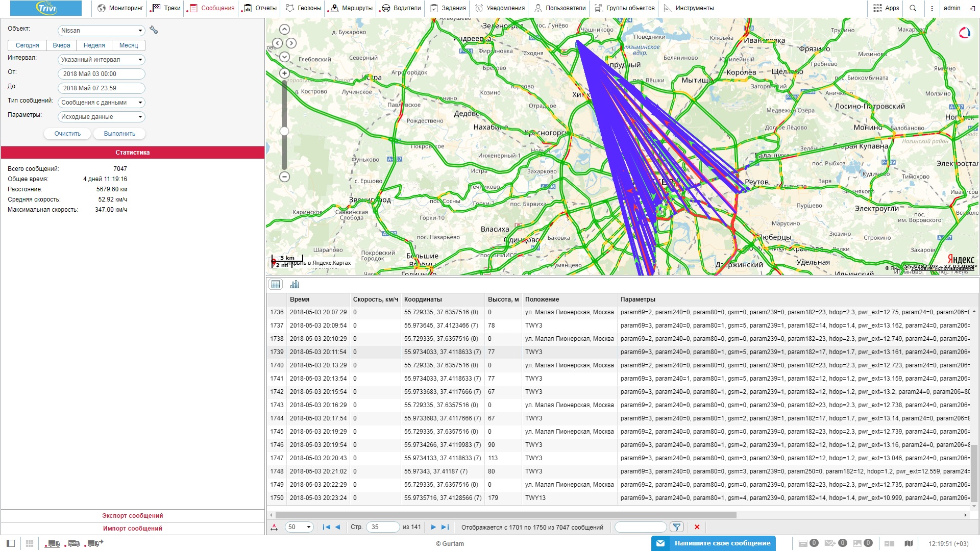The width and height of the screenshot is (980, 551).
Task: Click the map zoom slider handle
Action: point(285,131)
